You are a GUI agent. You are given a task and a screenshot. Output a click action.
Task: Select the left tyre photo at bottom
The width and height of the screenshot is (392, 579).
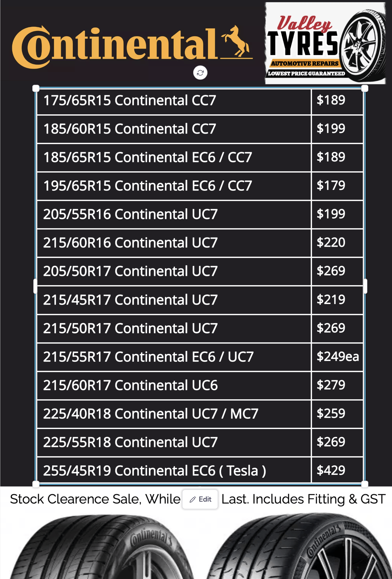pyautogui.click(x=99, y=547)
